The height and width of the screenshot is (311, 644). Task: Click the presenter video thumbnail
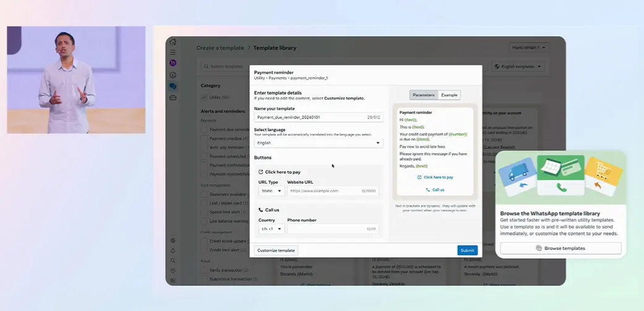[76, 80]
